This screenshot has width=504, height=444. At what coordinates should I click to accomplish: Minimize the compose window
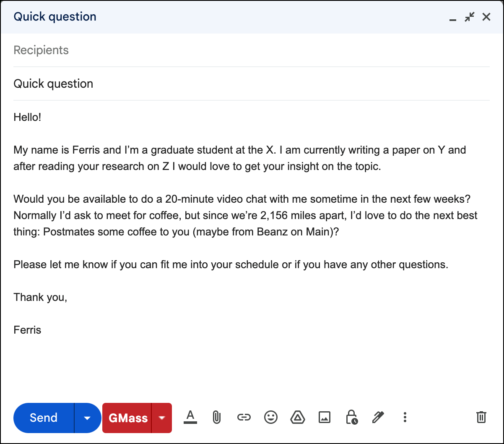click(453, 18)
